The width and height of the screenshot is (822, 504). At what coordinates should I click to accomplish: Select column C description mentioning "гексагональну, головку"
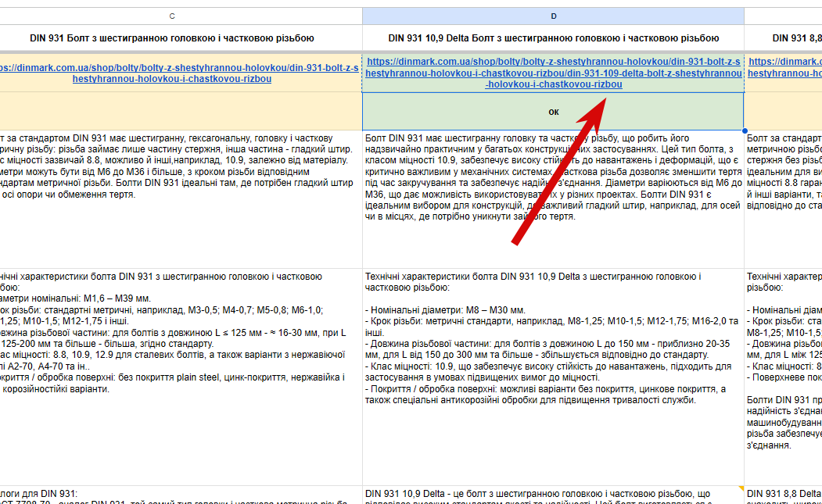pyautogui.click(x=181, y=199)
